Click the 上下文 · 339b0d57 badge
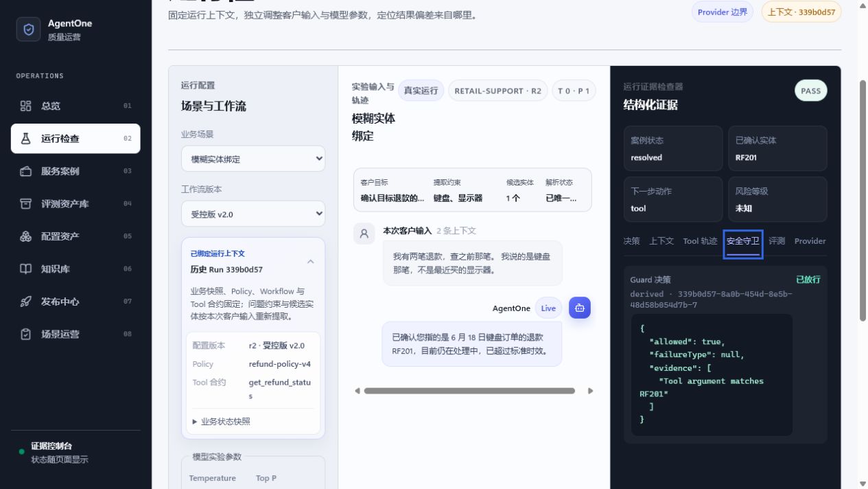This screenshot has width=868, height=489. [x=801, y=12]
